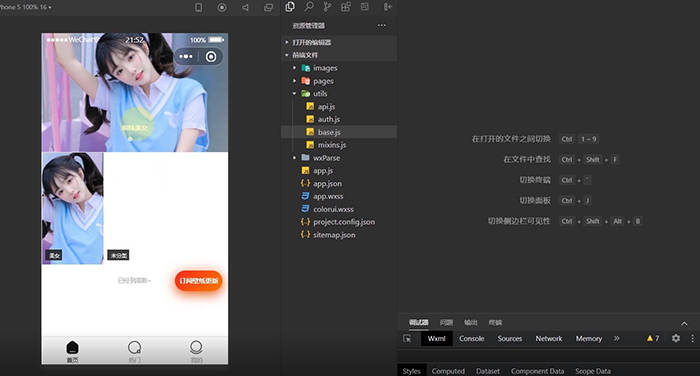
Task: Show more devtools tabs chevron
Action: pos(617,338)
